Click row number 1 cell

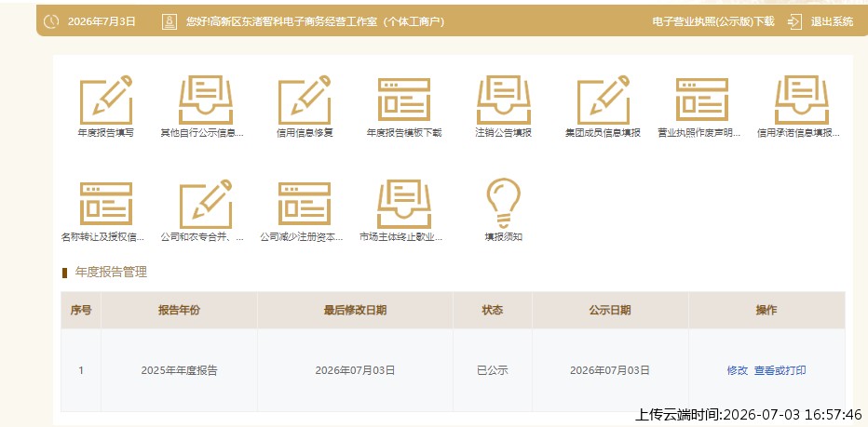tap(81, 370)
